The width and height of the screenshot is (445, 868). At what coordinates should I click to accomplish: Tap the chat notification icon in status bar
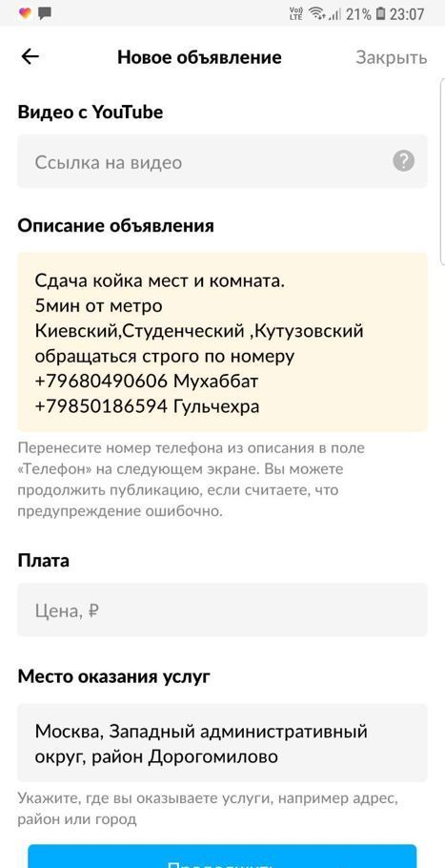[x=46, y=13]
